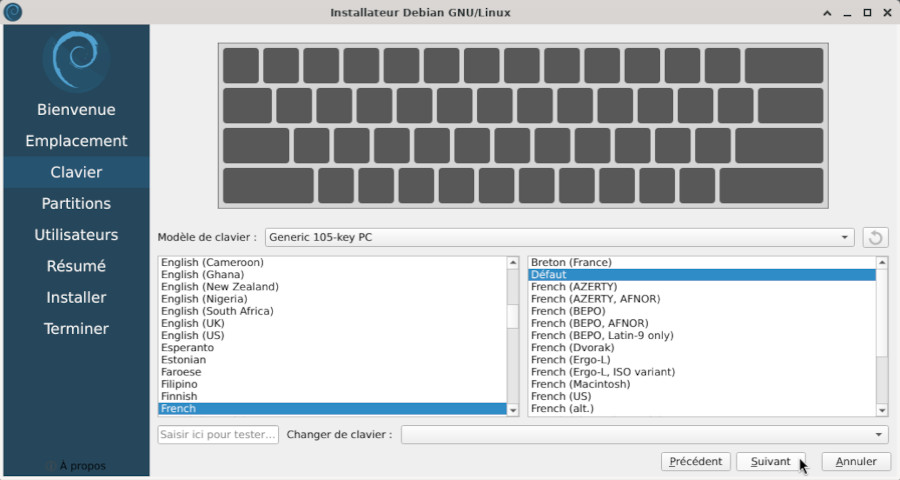Go to the Bienvenue step
The width and height of the screenshot is (900, 480).
[x=76, y=110]
